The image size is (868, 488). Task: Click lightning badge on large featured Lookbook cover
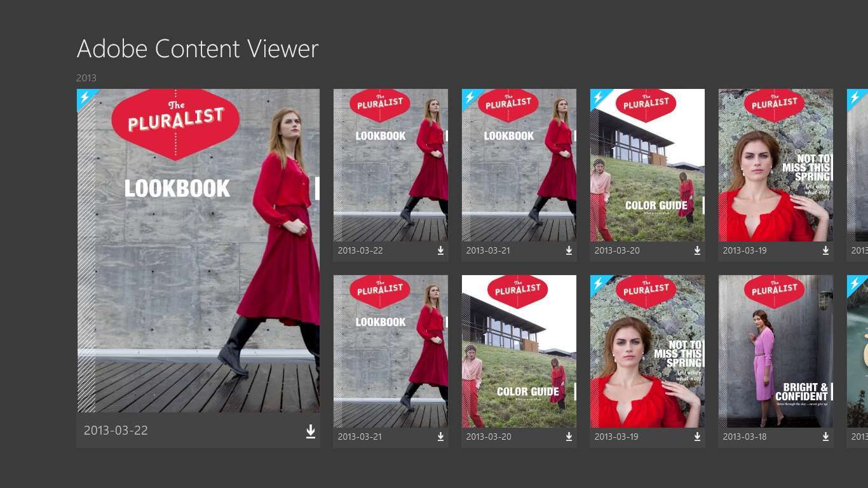coord(85,97)
